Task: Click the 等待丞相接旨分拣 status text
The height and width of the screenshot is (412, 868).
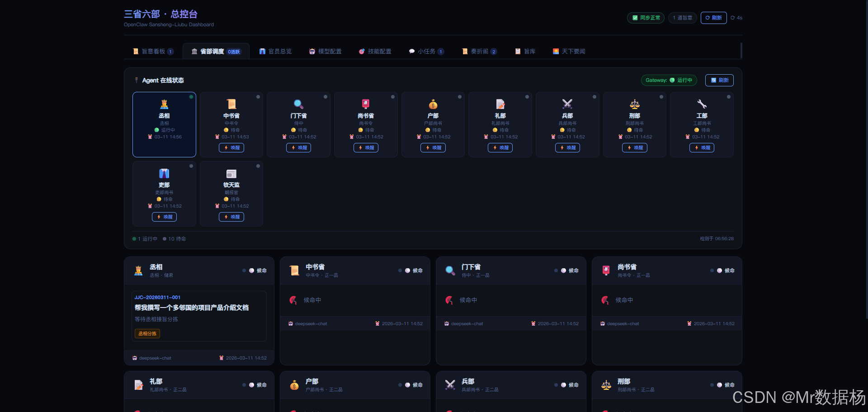Action: coord(156,319)
